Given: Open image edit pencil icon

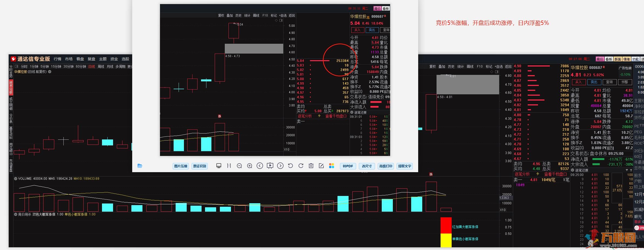Looking at the screenshot, I should pyautogui.click(x=321, y=166).
